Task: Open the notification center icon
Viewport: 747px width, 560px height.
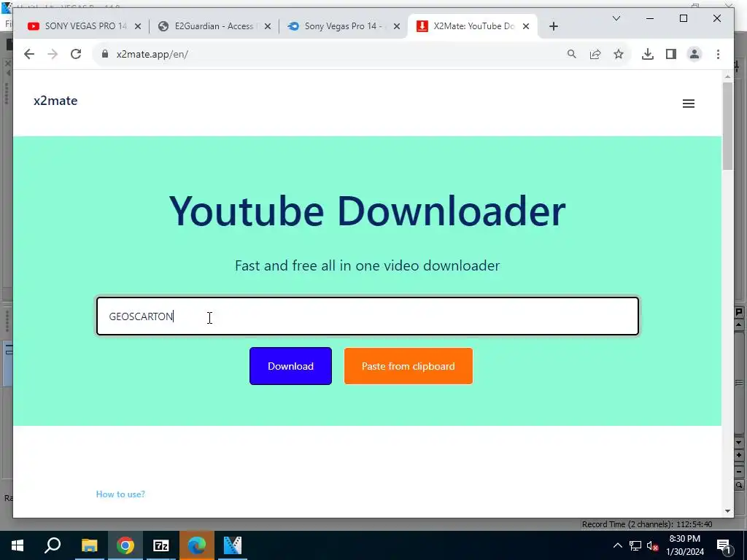Action: [724, 545]
